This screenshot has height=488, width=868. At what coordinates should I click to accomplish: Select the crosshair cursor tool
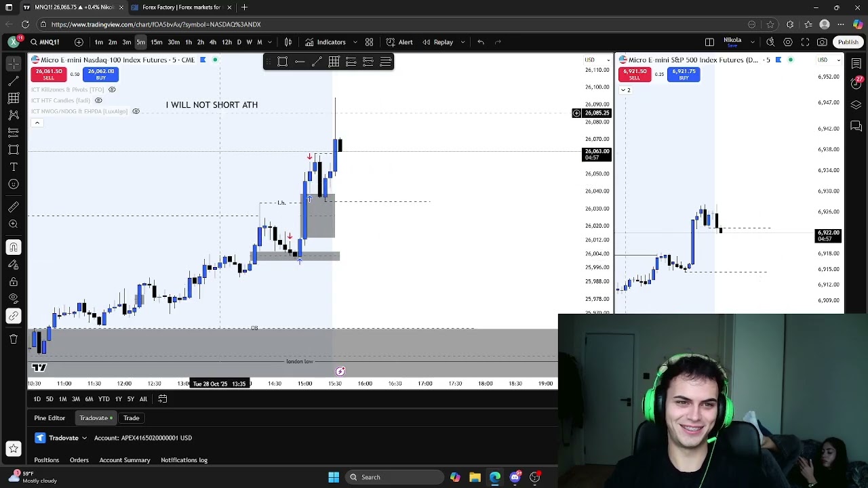14,63
